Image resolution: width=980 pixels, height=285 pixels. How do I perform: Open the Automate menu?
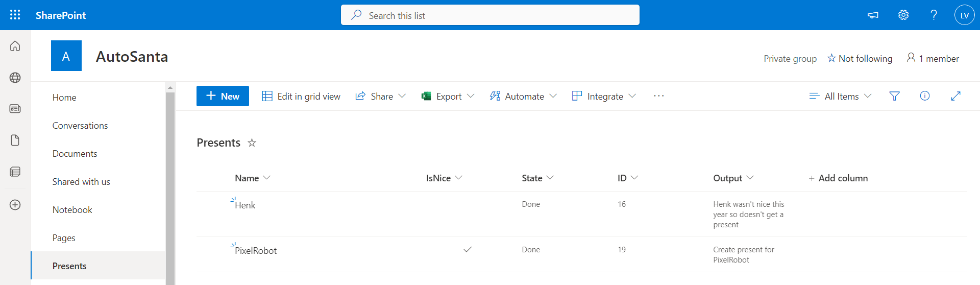[523, 96]
